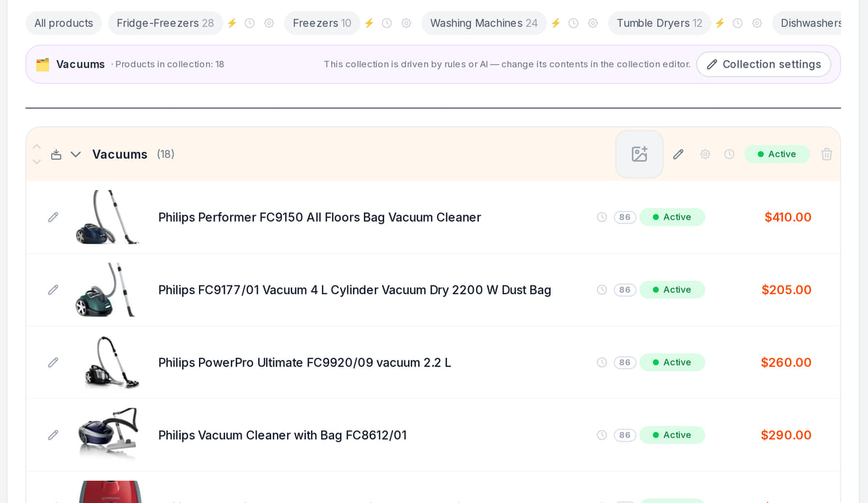Move the Vacuums section up with the arrow
This screenshot has width=868, height=503.
[37, 147]
